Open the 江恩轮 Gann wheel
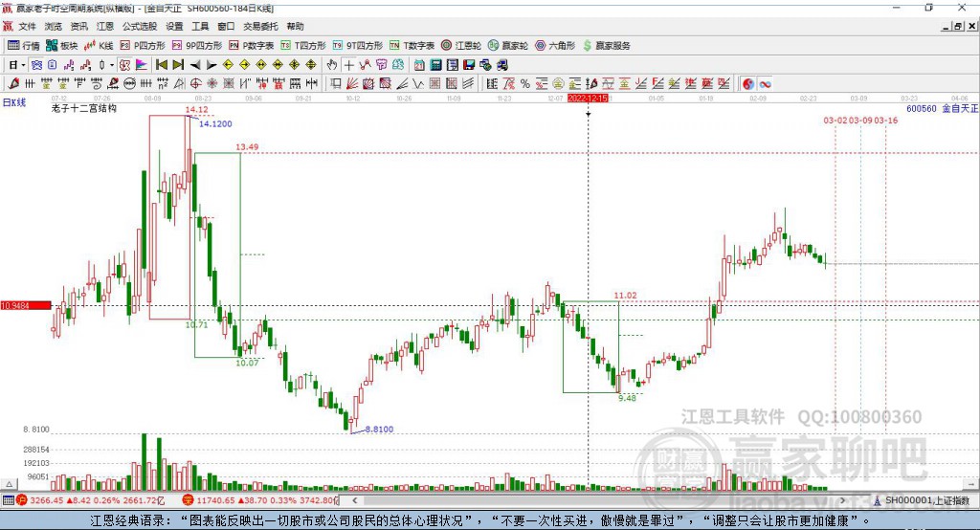Image resolution: width=980 pixels, height=530 pixels. pyautogui.click(x=461, y=46)
